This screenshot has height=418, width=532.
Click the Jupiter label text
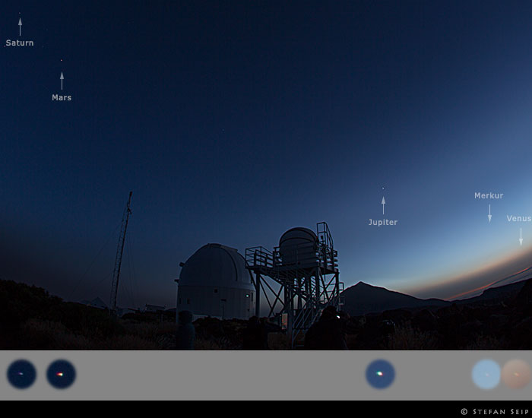point(383,222)
